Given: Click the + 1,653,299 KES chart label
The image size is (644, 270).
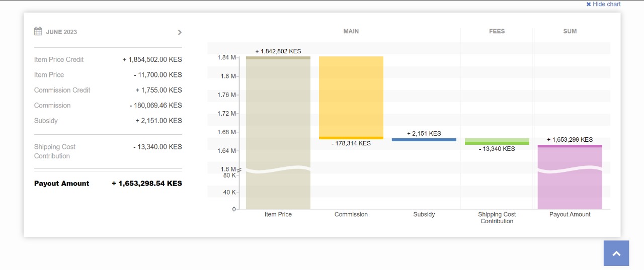Looking at the screenshot, I should [570, 140].
